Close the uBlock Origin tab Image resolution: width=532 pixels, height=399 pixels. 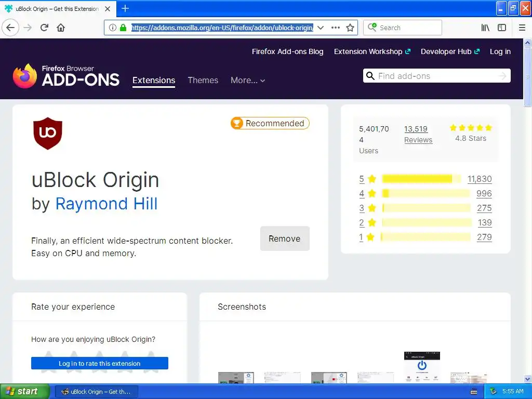point(108,9)
